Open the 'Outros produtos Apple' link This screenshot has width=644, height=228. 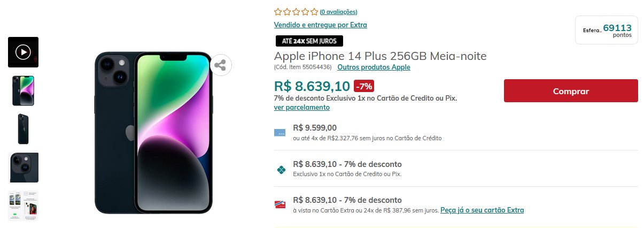pyautogui.click(x=374, y=67)
